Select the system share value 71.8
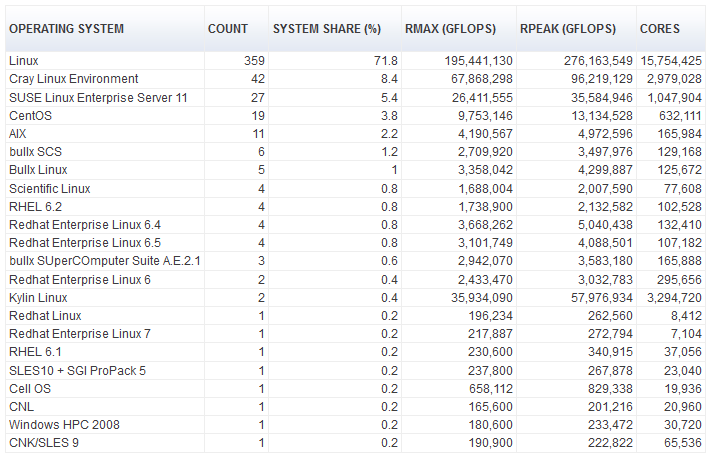 click(x=386, y=61)
